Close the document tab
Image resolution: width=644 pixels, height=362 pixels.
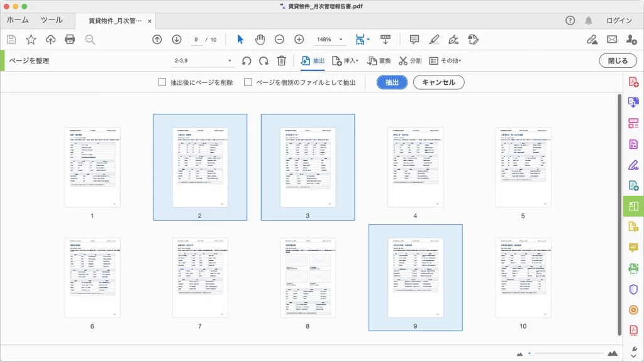click(150, 21)
